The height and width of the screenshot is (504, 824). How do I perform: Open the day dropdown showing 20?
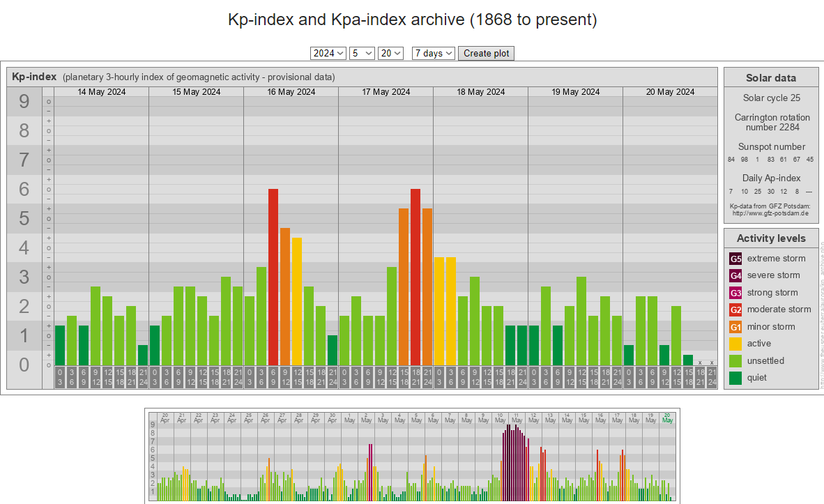(x=390, y=54)
